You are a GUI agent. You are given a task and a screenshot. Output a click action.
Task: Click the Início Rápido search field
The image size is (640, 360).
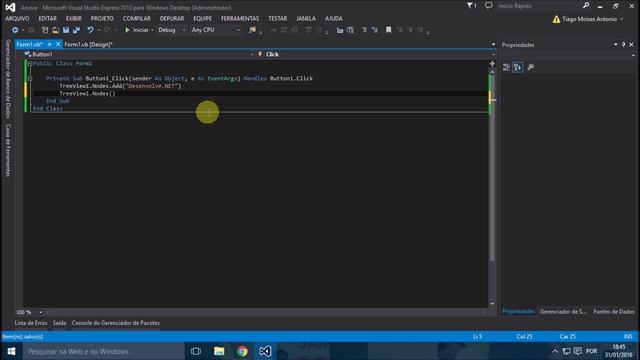(x=539, y=6)
